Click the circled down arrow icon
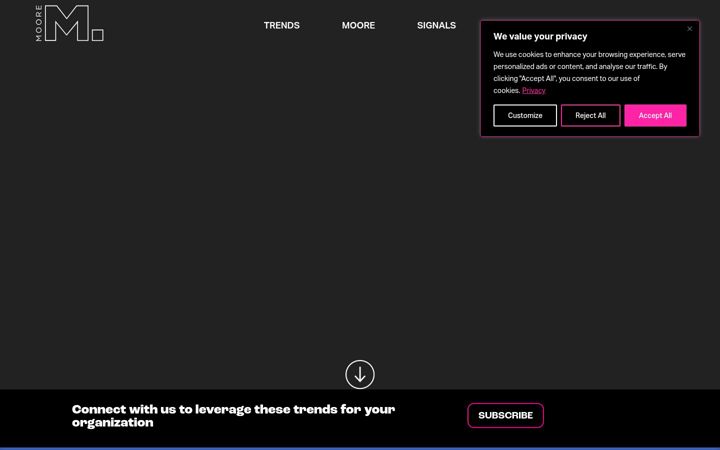 pos(360,374)
